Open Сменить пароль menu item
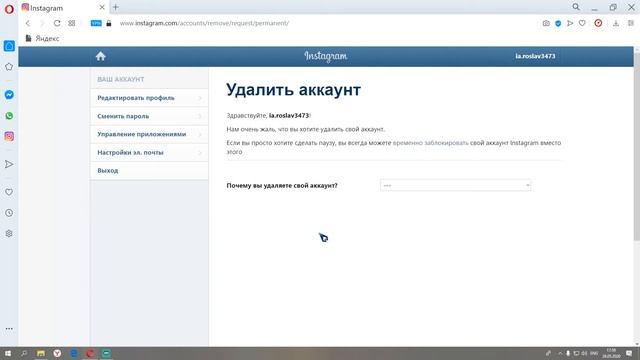The width and height of the screenshot is (640, 360). click(149, 116)
